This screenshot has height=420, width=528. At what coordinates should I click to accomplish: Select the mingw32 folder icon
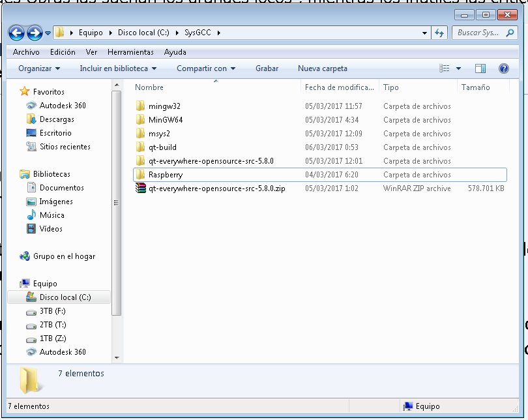pos(140,106)
